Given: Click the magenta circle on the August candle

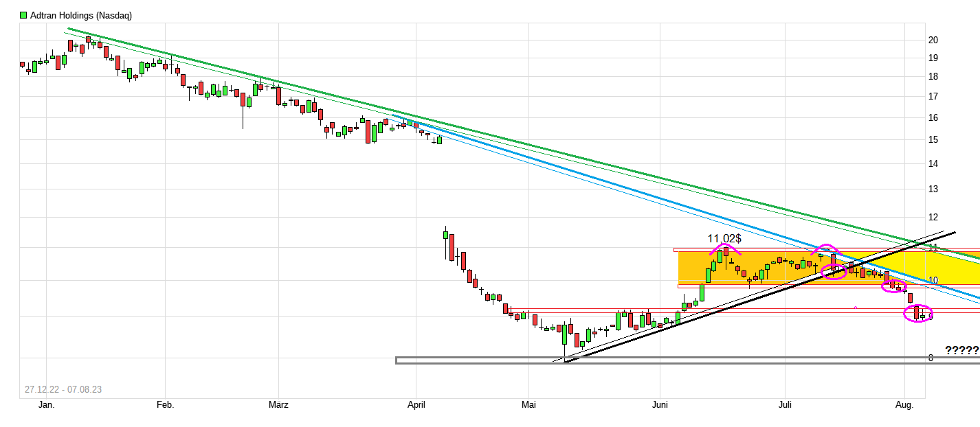Looking at the screenshot, I should (x=919, y=313).
